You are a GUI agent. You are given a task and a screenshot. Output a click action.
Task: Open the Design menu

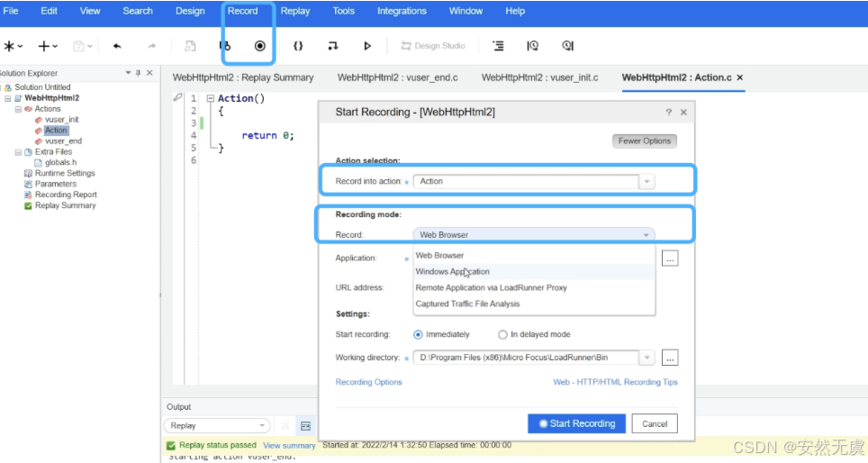[x=190, y=11]
